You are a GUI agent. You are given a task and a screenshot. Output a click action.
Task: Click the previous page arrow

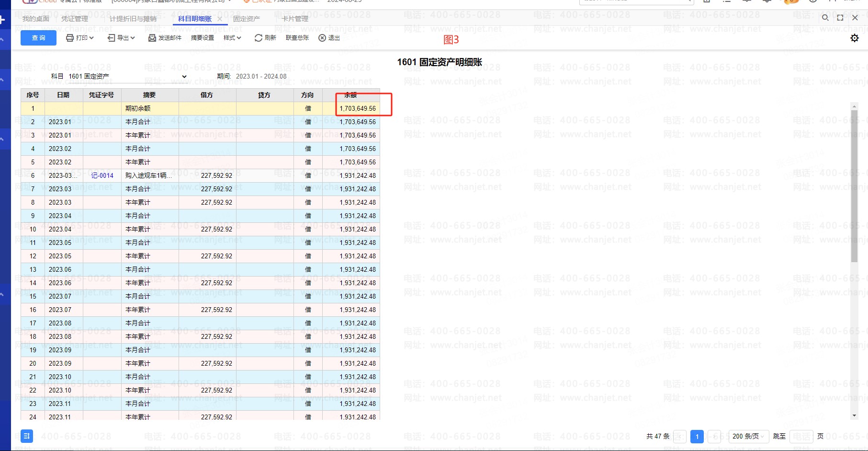pyautogui.click(x=680, y=436)
